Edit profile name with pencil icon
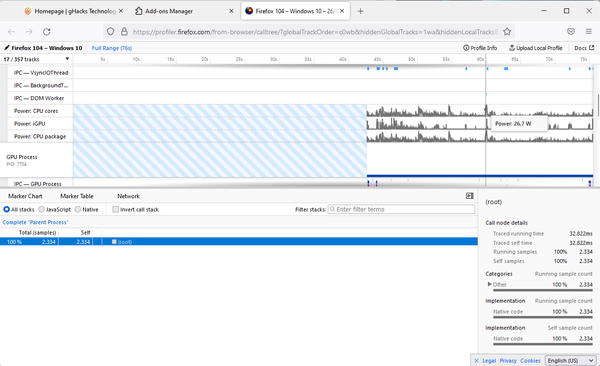 [7, 48]
